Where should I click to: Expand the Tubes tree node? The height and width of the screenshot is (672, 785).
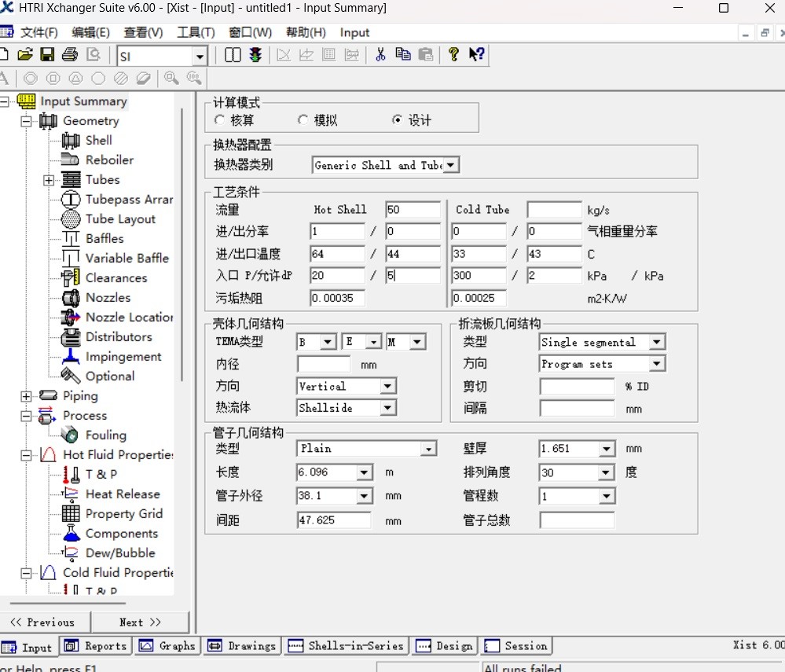pos(49,180)
